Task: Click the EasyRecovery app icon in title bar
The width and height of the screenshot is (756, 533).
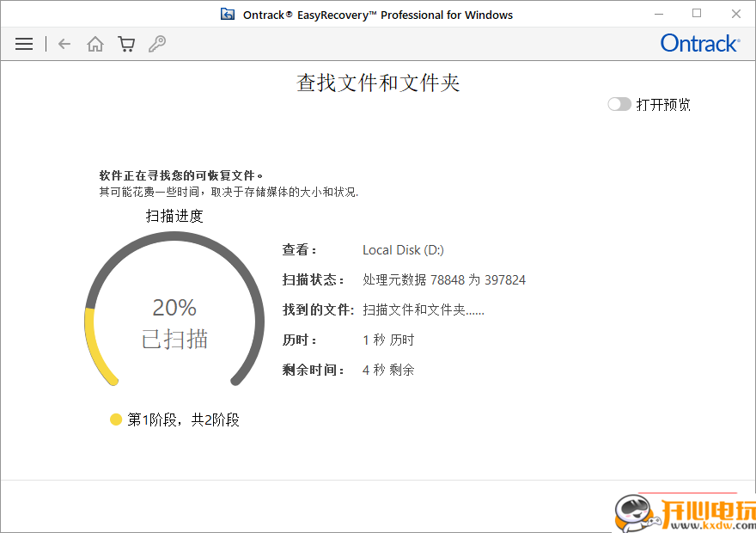Action: tap(227, 14)
